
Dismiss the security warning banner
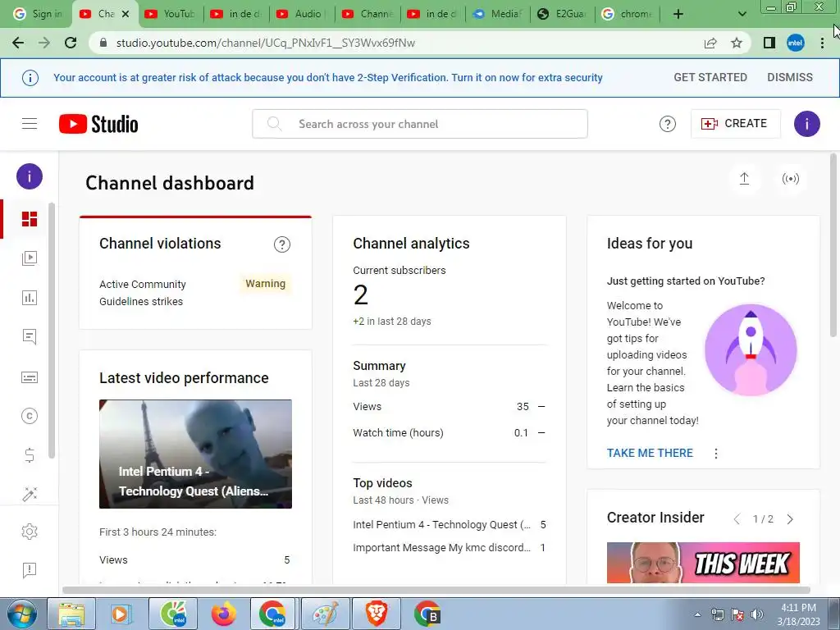(x=790, y=78)
